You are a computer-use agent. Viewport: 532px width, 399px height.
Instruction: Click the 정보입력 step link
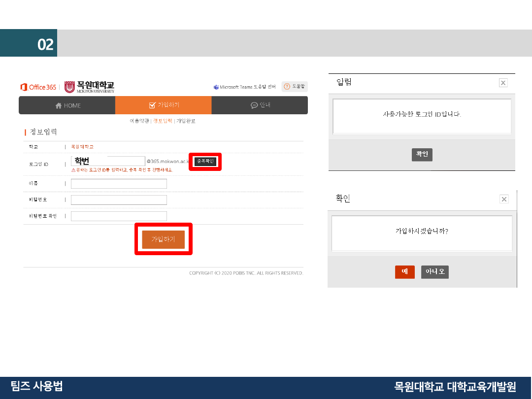[x=163, y=121]
